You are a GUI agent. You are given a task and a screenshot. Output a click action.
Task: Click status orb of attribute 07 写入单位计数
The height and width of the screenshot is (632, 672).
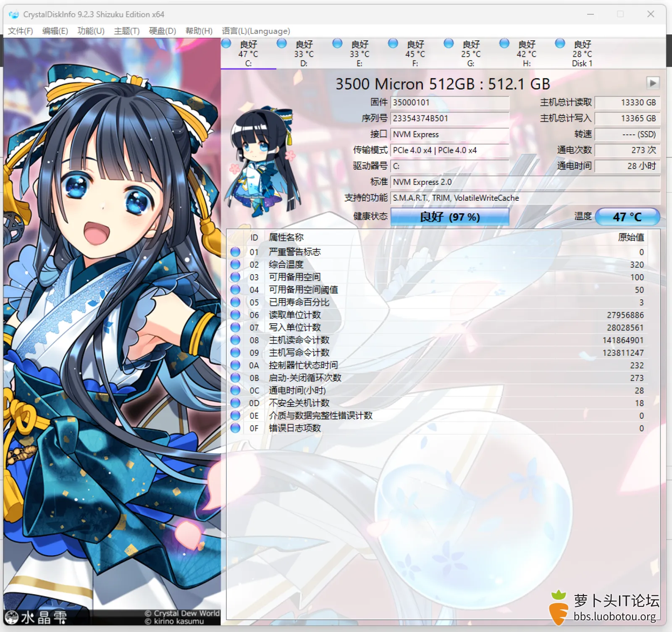coord(236,328)
